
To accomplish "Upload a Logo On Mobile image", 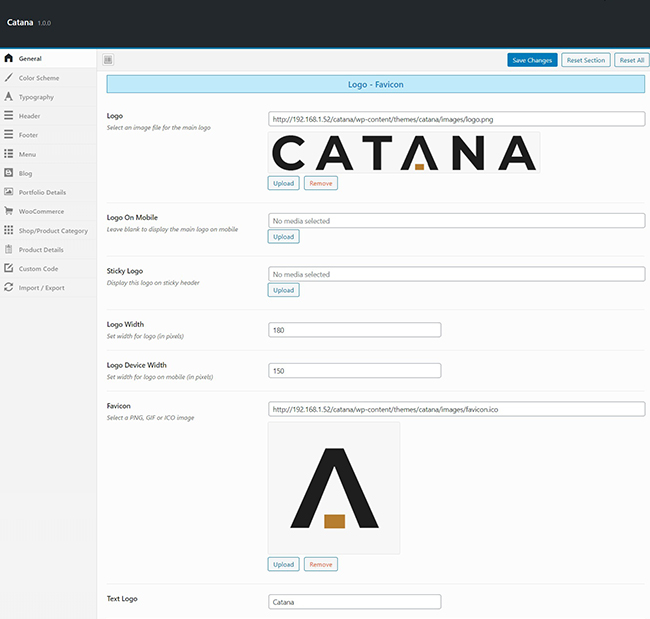I will [284, 237].
